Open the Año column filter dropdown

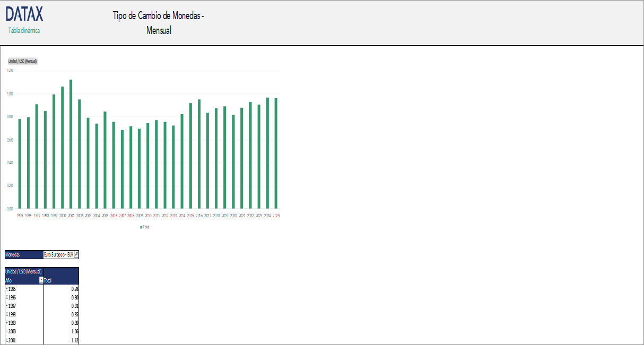click(x=41, y=280)
